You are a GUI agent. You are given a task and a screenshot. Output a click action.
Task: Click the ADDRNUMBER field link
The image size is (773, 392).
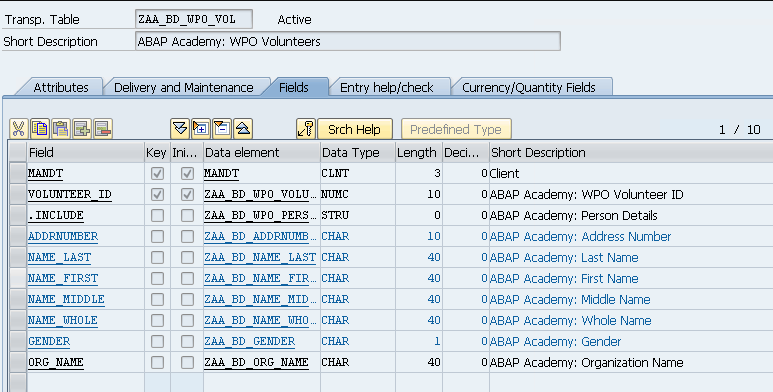coord(63,237)
